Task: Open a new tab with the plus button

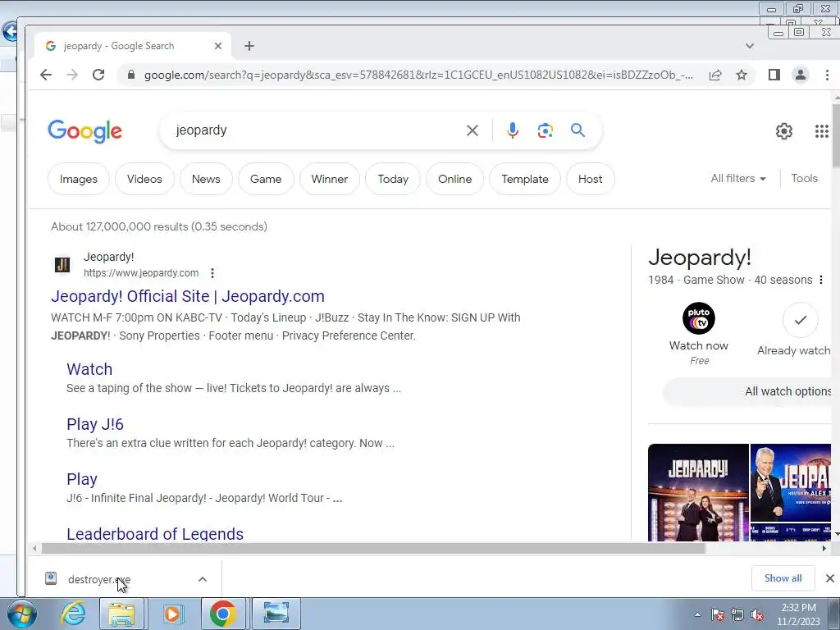Action: click(x=249, y=46)
